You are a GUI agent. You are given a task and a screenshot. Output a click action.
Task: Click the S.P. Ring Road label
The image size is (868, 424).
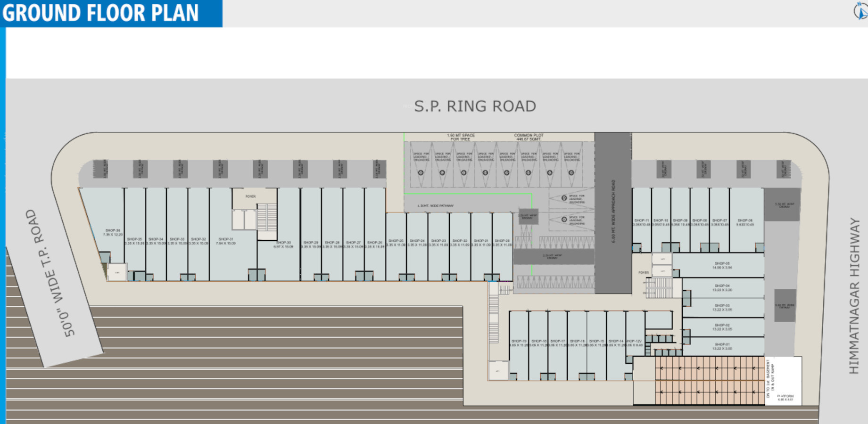coord(475,106)
